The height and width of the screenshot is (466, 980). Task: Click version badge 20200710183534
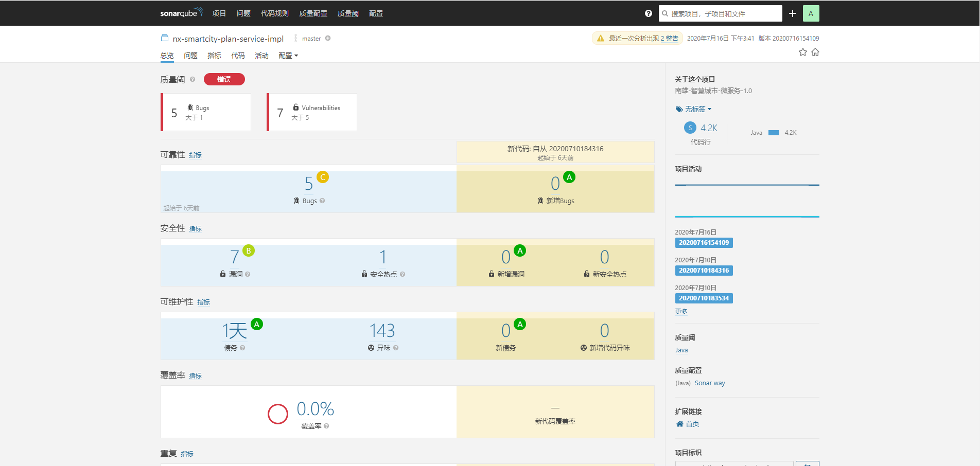(x=704, y=298)
